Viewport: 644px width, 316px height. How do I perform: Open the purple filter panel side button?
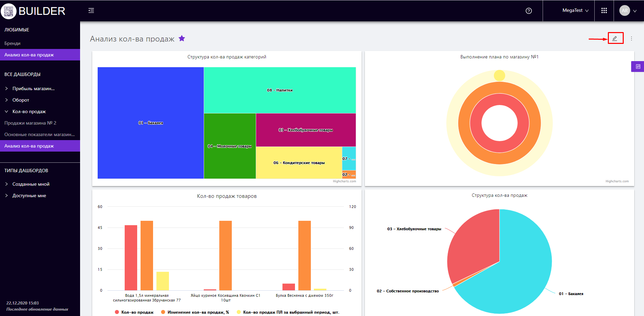pyautogui.click(x=638, y=67)
